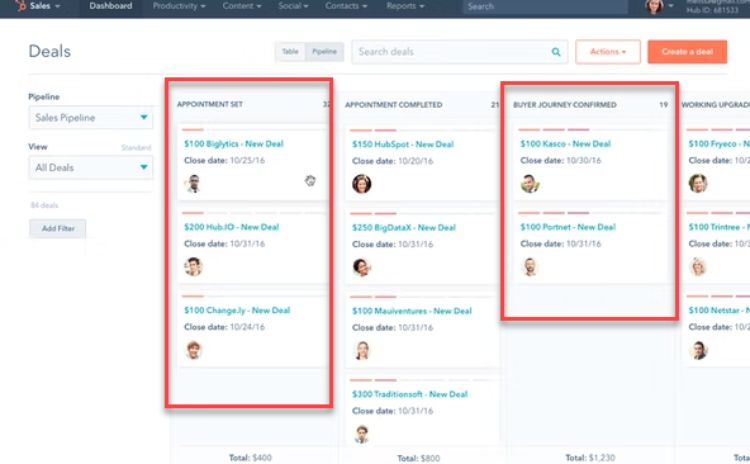Open the Dashboard tab
This screenshot has height=464, width=750.
pos(110,7)
